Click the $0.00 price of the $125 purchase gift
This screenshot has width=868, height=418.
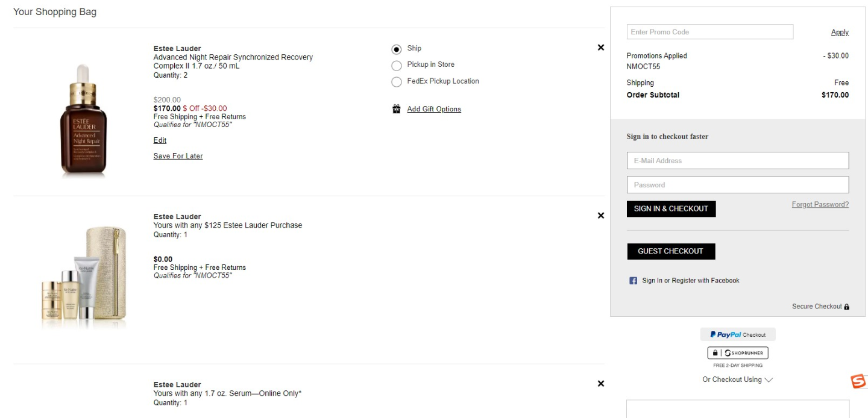pos(163,260)
